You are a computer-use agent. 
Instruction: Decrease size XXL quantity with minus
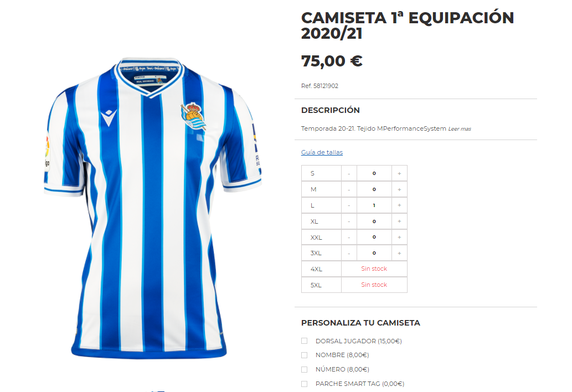[x=349, y=238]
